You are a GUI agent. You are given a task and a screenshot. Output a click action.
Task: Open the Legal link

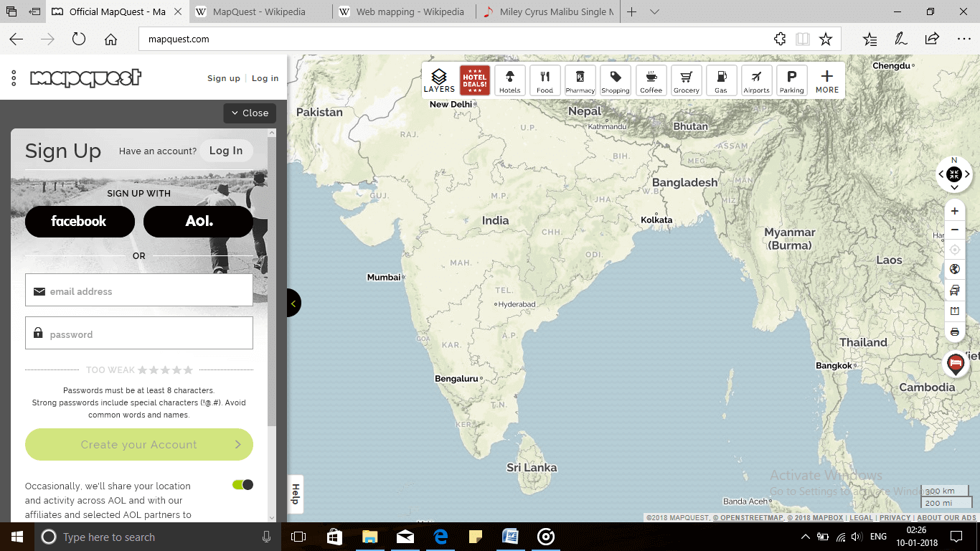tap(861, 518)
